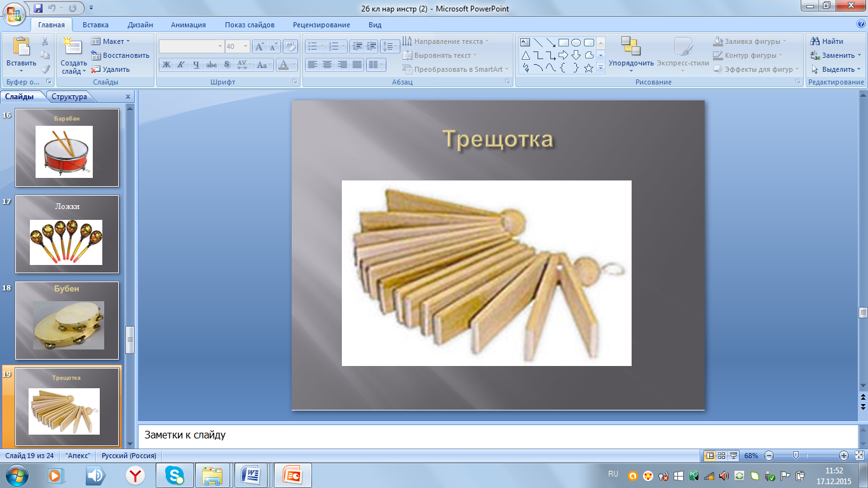Click the zoom in plus button
Viewport: 868px width, 488px height.
tap(844, 456)
